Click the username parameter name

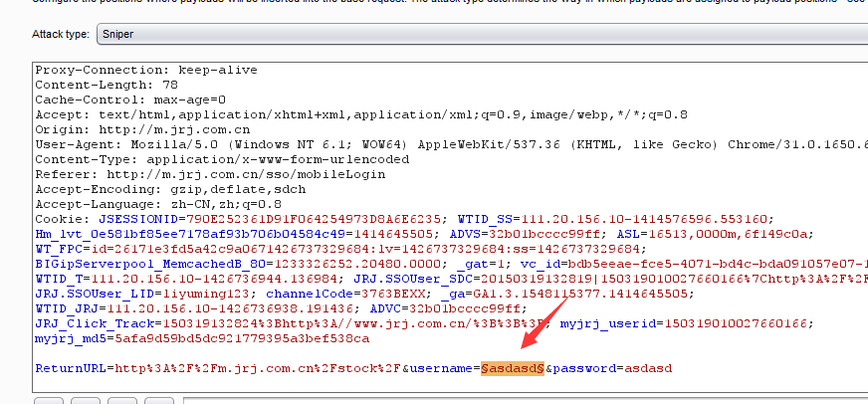pos(441,368)
